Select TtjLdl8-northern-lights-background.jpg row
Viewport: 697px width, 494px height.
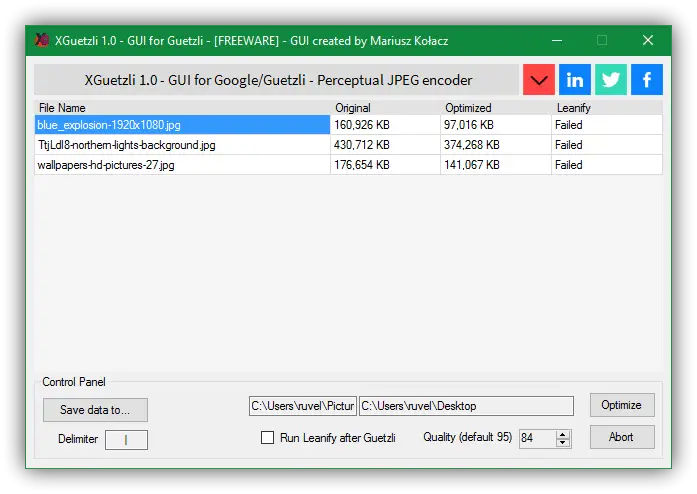point(348,145)
